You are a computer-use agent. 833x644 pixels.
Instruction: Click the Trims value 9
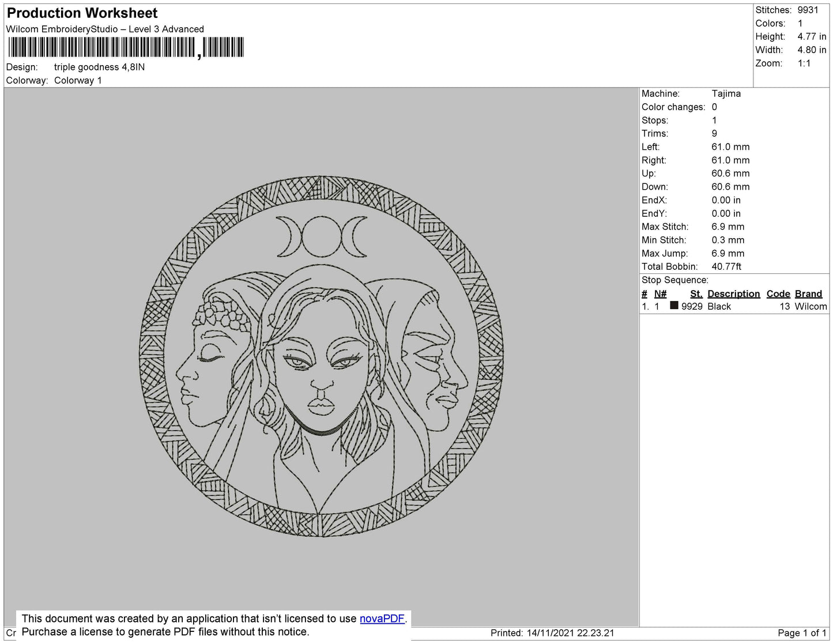[x=714, y=133]
